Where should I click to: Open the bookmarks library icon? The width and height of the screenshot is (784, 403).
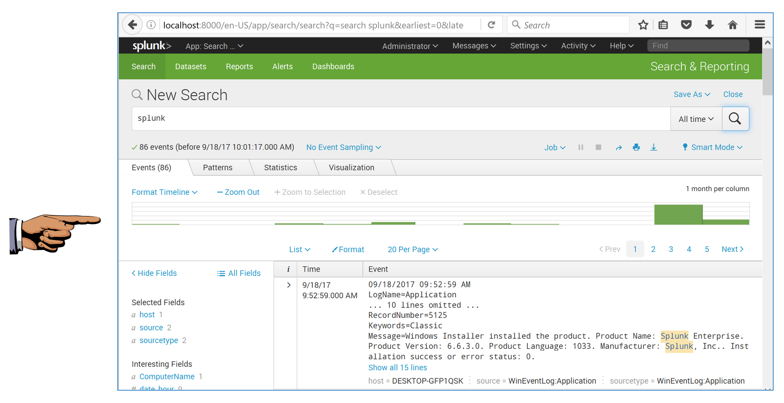[x=663, y=24]
